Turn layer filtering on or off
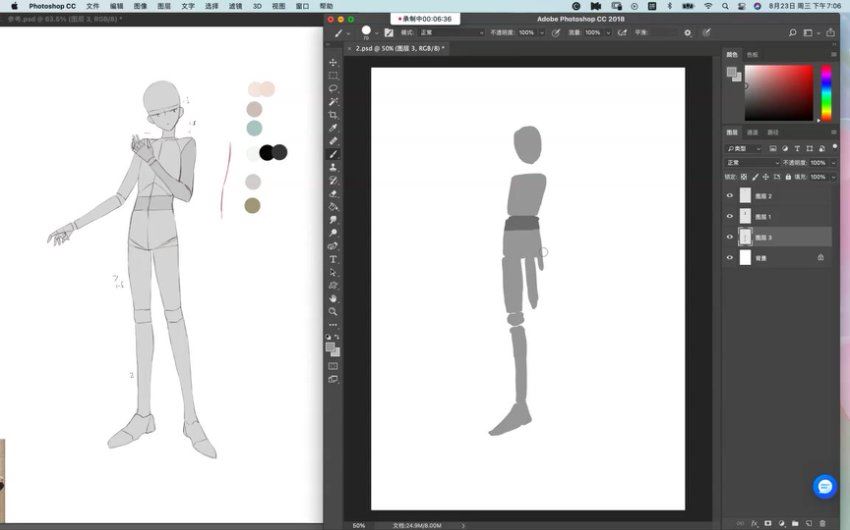 pyautogui.click(x=835, y=147)
